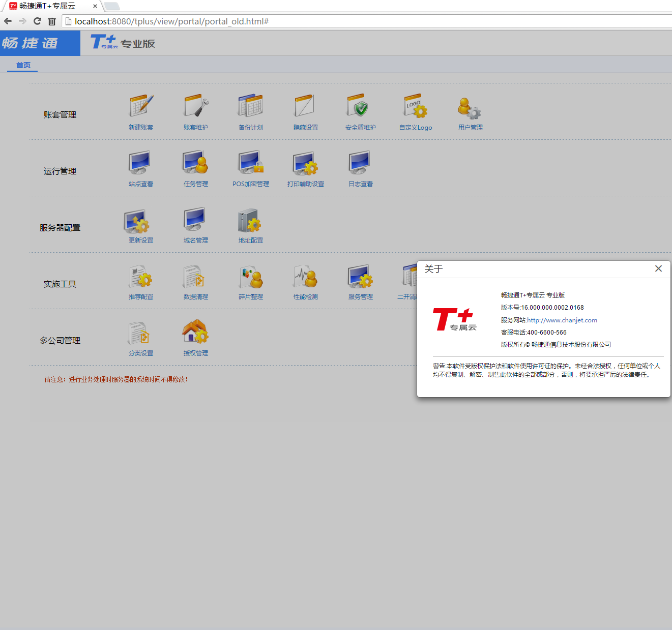Image resolution: width=672 pixels, height=630 pixels.
Task: Open 打印辅助设置 print settings icon
Action: click(x=306, y=163)
